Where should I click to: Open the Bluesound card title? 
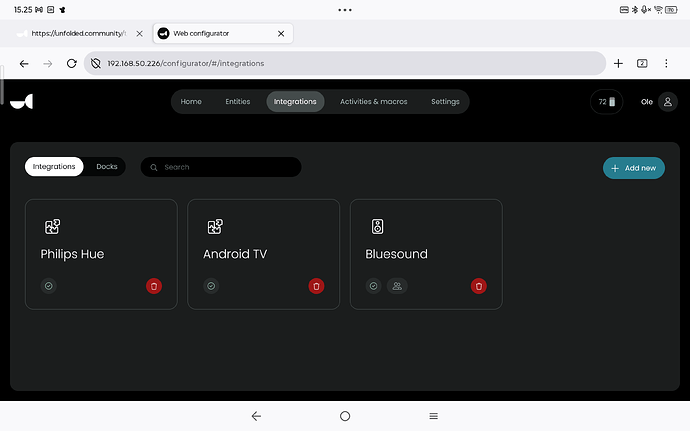(x=396, y=254)
